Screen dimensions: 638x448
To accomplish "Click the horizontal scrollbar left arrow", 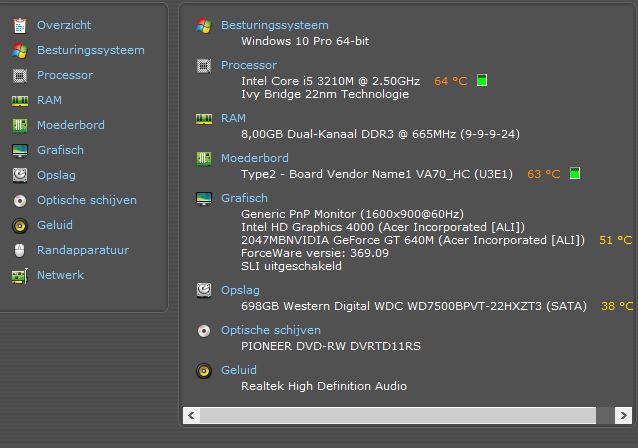I will pyautogui.click(x=192, y=414).
